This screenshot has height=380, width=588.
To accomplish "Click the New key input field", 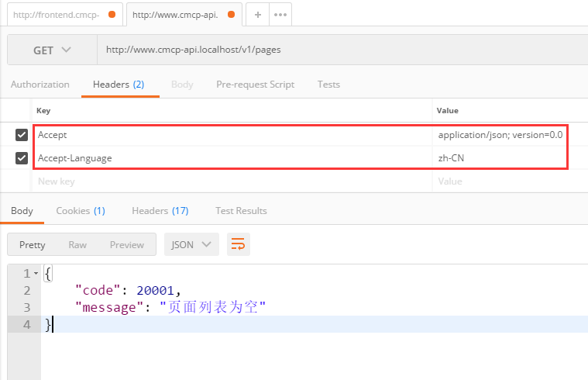I will pos(232,181).
